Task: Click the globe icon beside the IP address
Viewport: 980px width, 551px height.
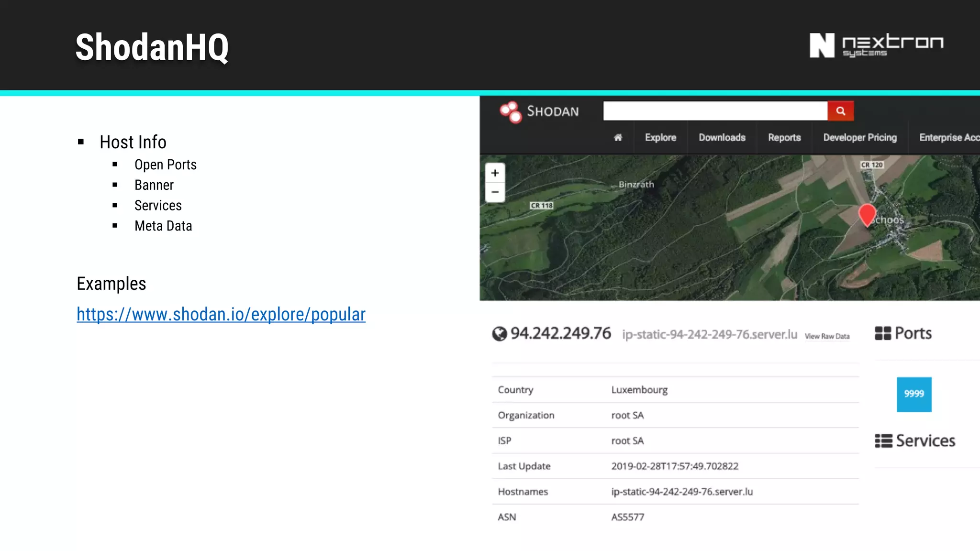Action: (500, 334)
